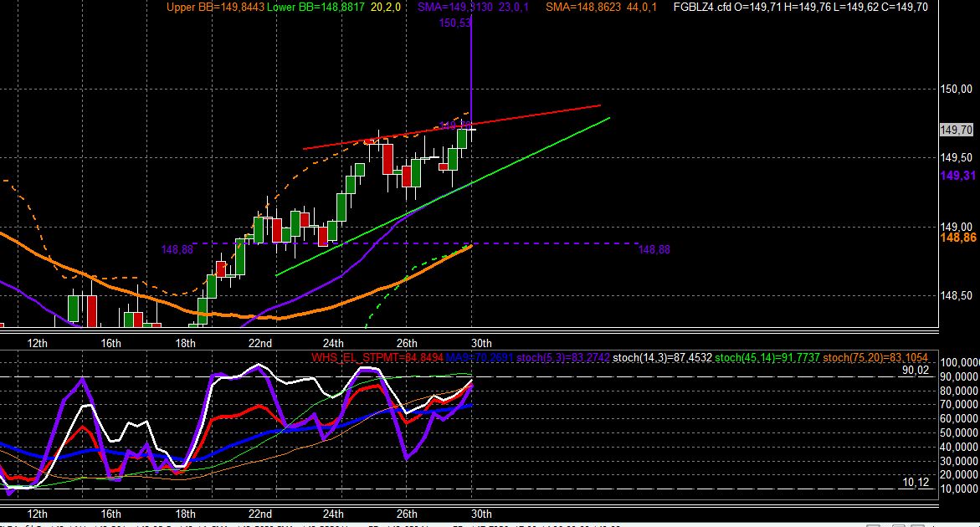Click 12th on the stochastic panel date axis

pyautogui.click(x=37, y=514)
